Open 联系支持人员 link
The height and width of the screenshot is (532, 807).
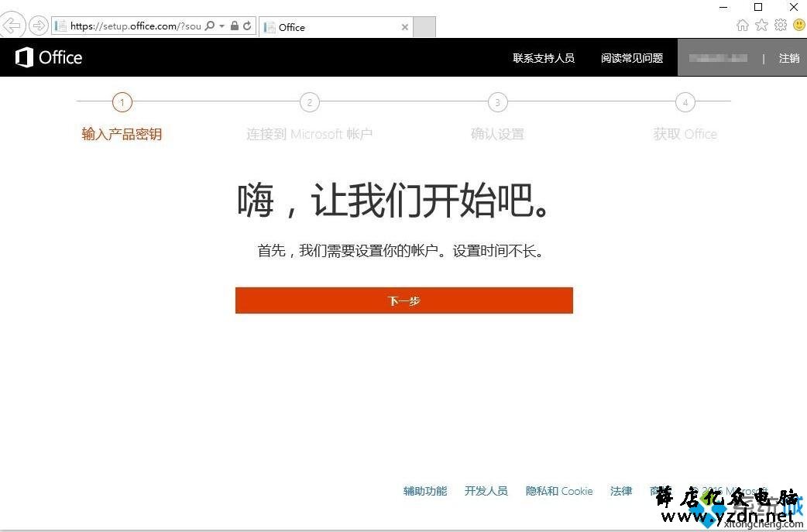544,58
